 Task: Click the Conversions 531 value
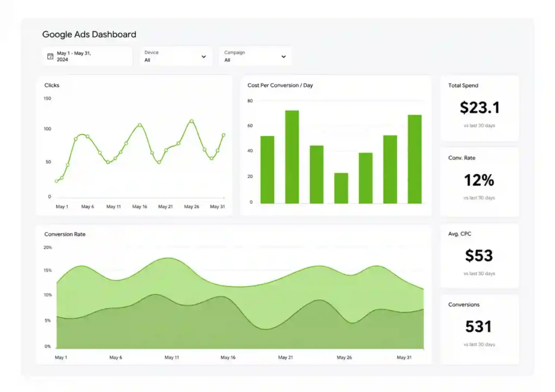pyautogui.click(x=479, y=326)
